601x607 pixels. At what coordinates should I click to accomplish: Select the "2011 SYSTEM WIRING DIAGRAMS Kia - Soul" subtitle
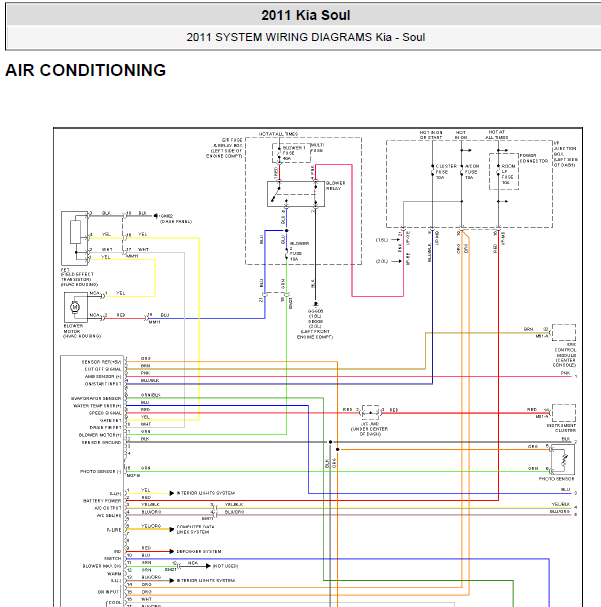coord(305,37)
